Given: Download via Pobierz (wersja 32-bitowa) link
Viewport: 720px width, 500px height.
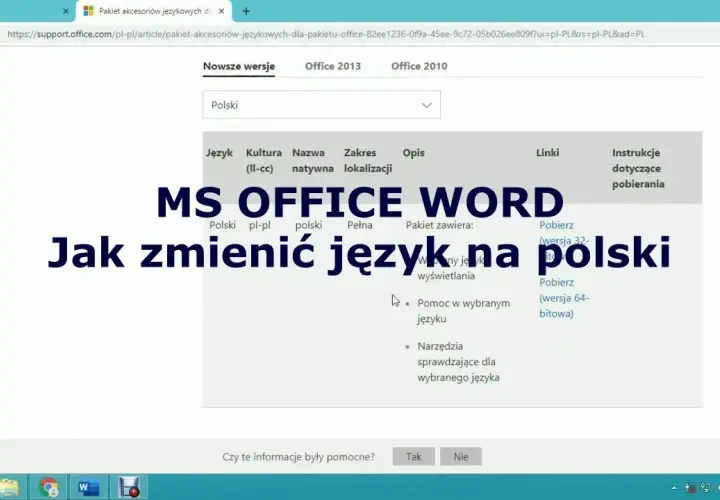Looking at the screenshot, I should click(564, 241).
